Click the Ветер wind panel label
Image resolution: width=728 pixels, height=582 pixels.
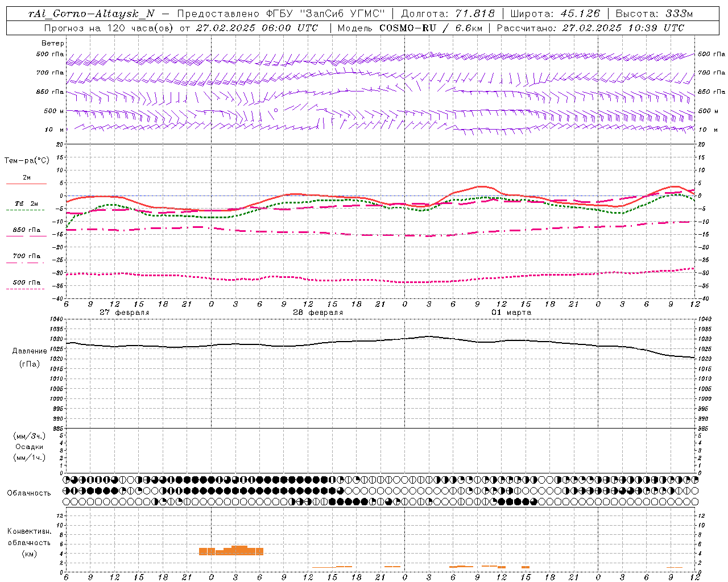point(53,43)
